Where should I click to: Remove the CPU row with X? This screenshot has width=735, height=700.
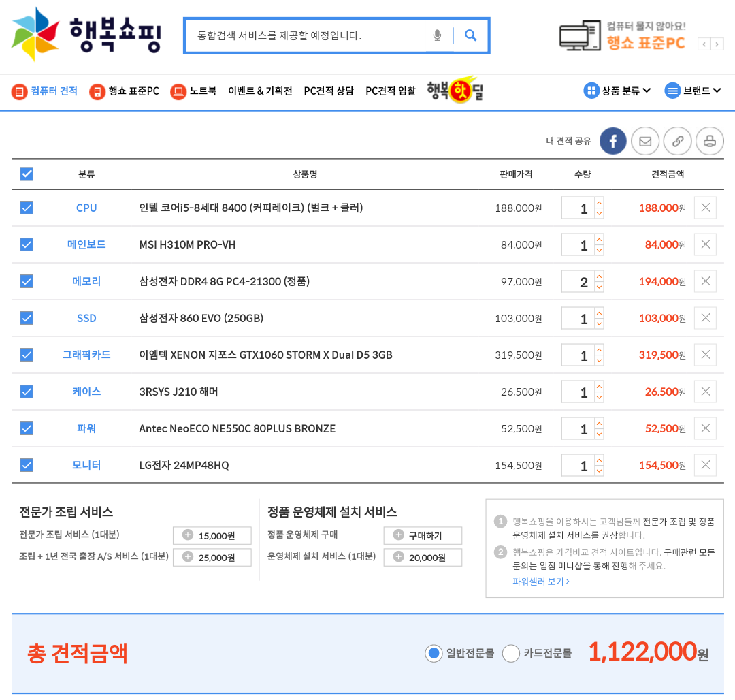[x=706, y=207]
